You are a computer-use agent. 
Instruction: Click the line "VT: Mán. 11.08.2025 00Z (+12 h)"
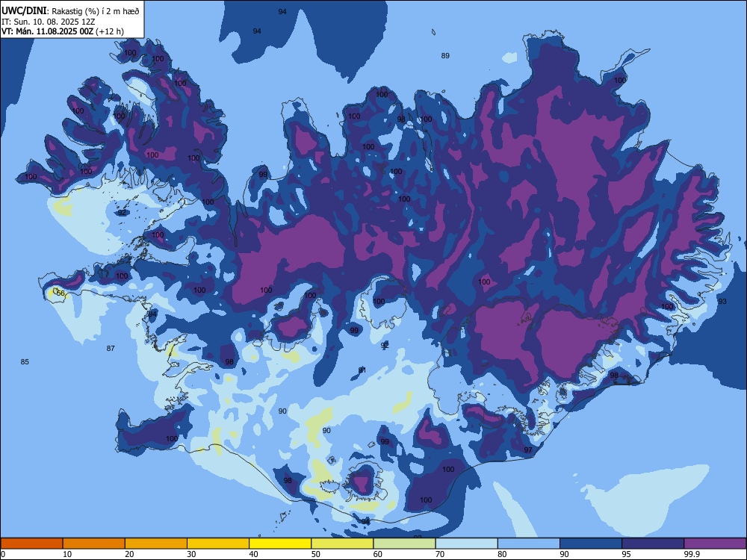tap(63, 31)
